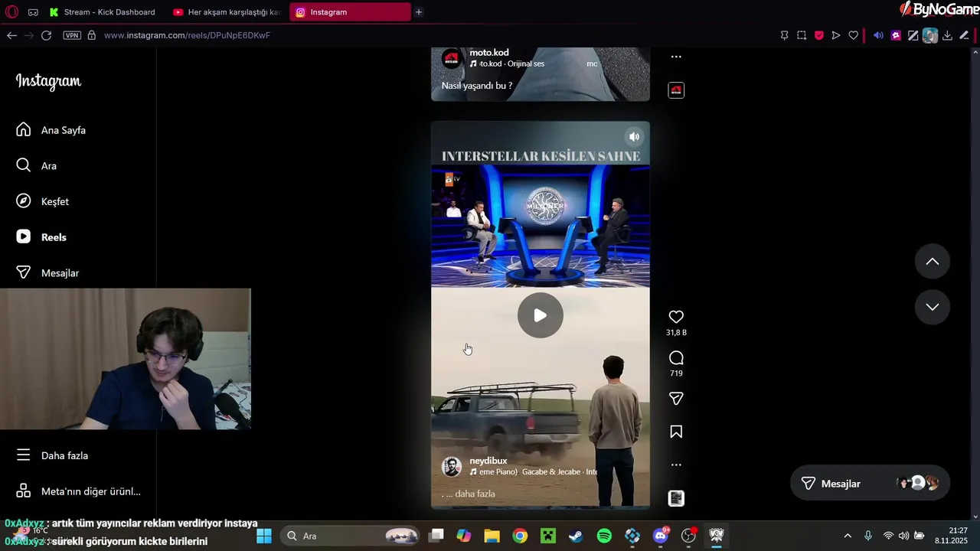Switch to the Stream - Kick Dashboard tab
The height and width of the screenshot is (551, 980).
point(103,12)
